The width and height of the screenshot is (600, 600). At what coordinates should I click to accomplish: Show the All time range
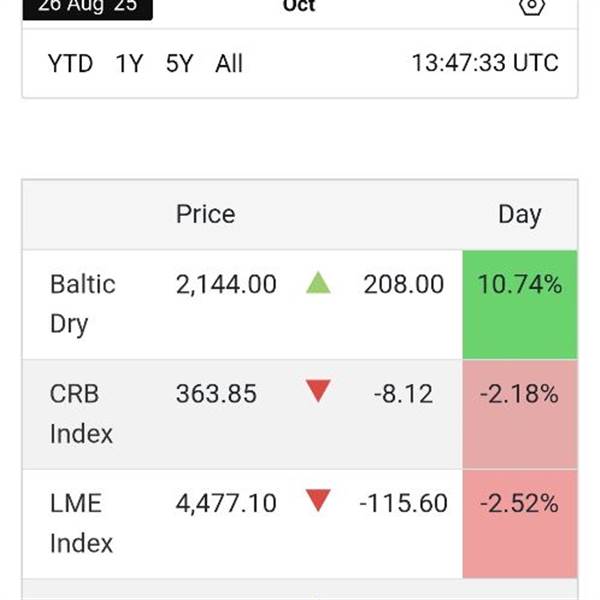[x=229, y=64]
